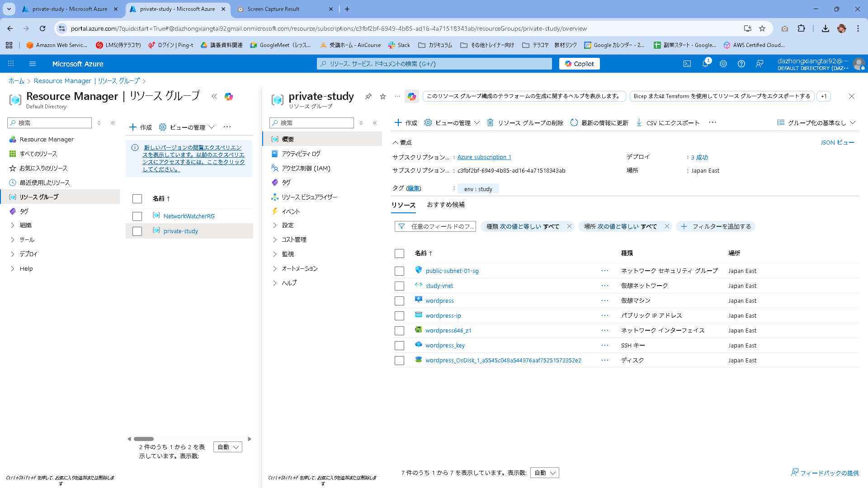
Task: Open the グループ化の基準なし dropdown
Action: (x=816, y=122)
